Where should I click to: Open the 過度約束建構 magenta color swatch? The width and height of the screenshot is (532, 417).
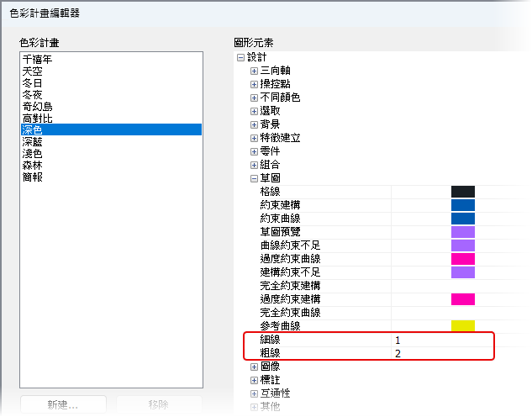(463, 299)
